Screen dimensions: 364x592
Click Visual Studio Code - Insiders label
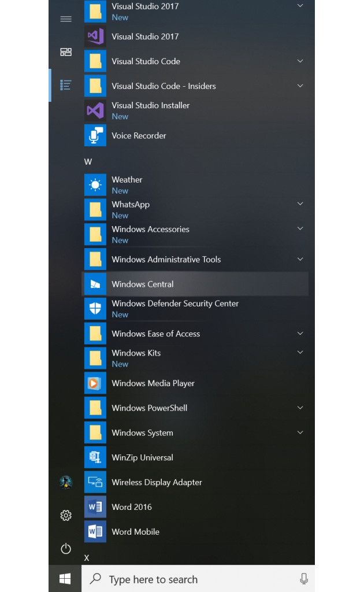(x=164, y=86)
